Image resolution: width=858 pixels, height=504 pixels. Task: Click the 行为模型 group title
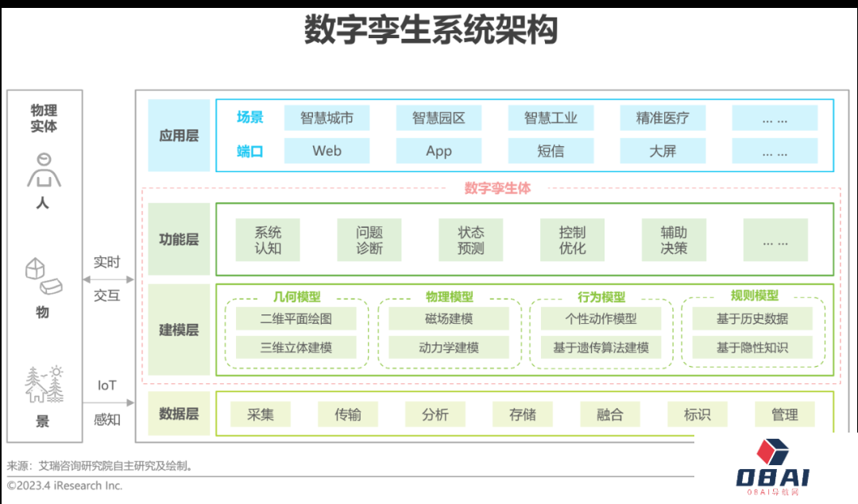pos(601,297)
